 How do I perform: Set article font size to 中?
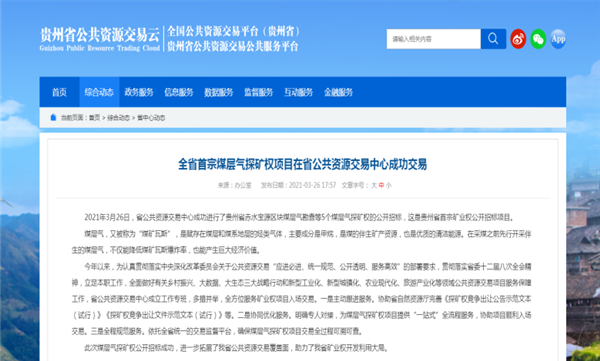coord(381,185)
